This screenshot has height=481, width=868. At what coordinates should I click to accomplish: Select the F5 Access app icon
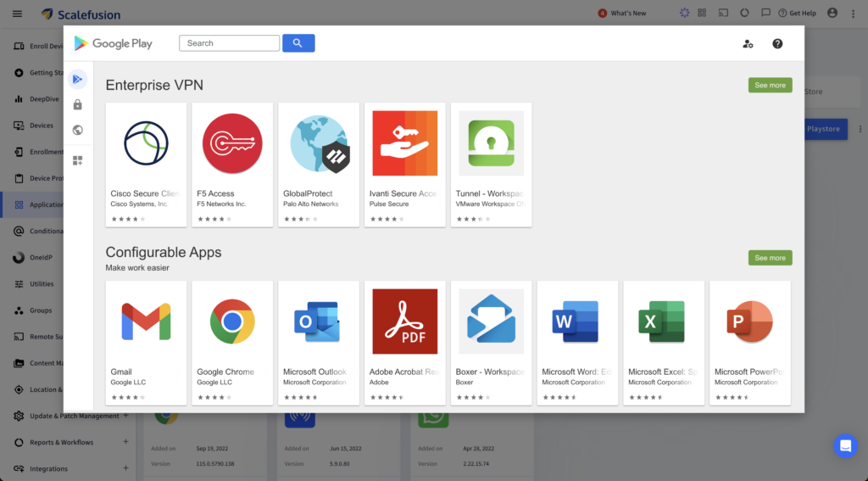pos(232,143)
